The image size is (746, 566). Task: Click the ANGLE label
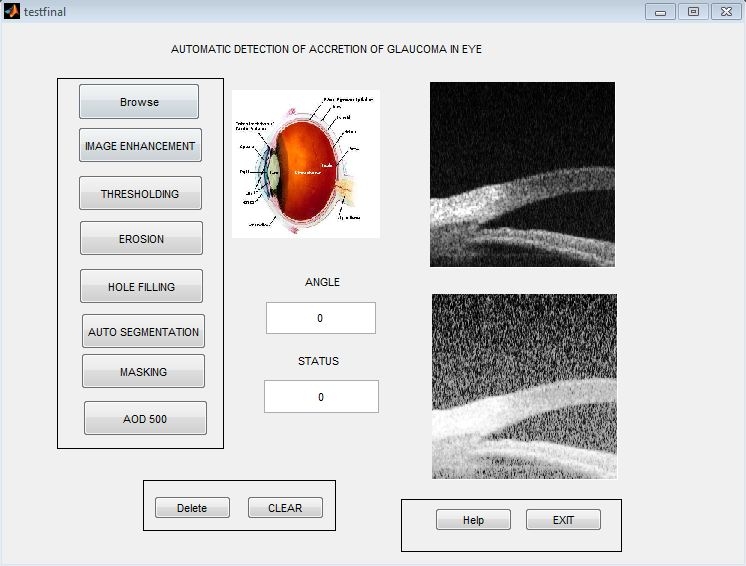coord(322,282)
